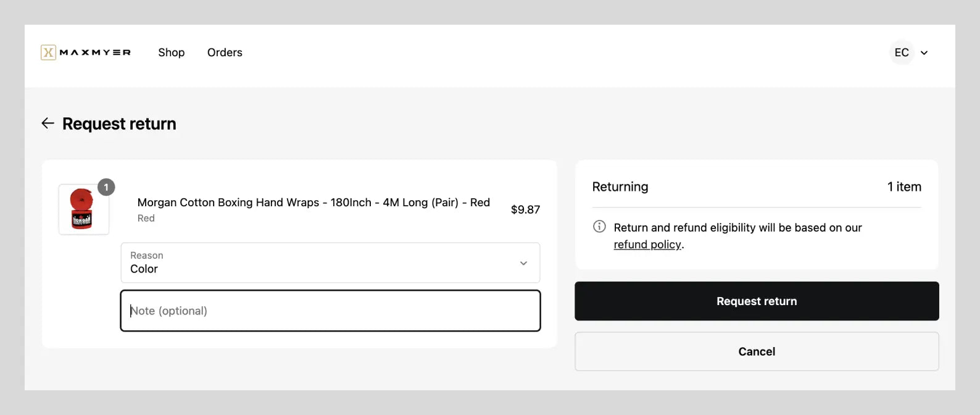
Task: Click the Reason dropdown chevron arrow
Action: [x=523, y=263]
